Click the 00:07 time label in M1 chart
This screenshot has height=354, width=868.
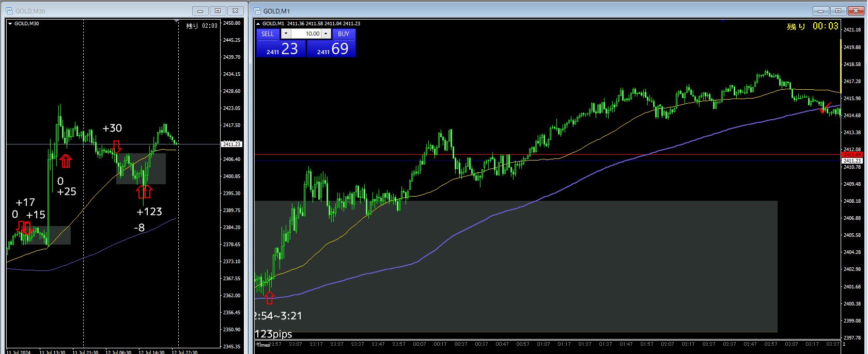[420, 344]
